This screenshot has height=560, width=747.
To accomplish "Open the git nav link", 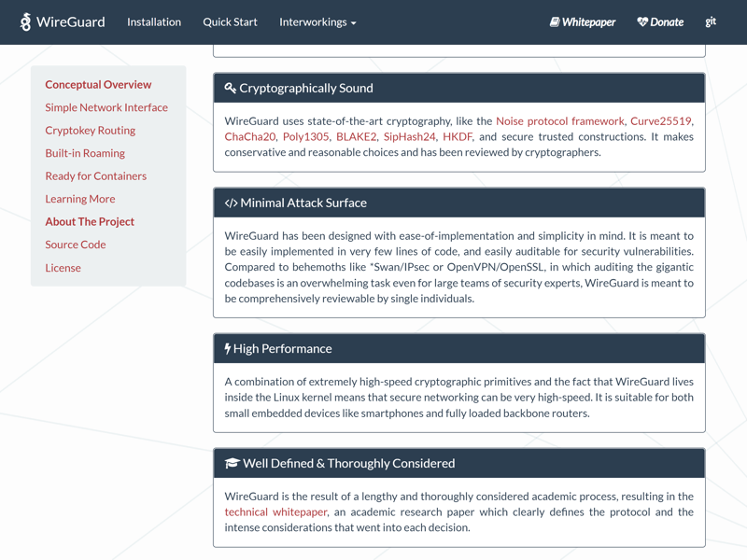I will (x=711, y=21).
